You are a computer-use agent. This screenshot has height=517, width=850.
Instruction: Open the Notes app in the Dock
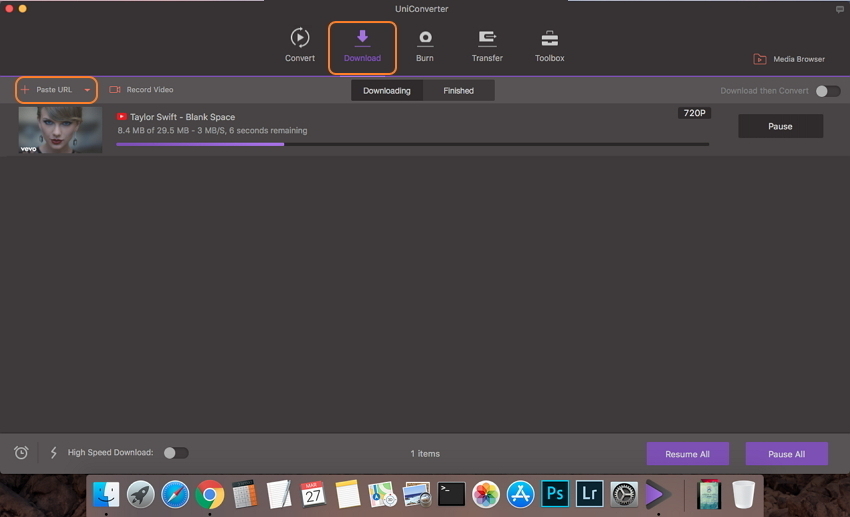(347, 494)
